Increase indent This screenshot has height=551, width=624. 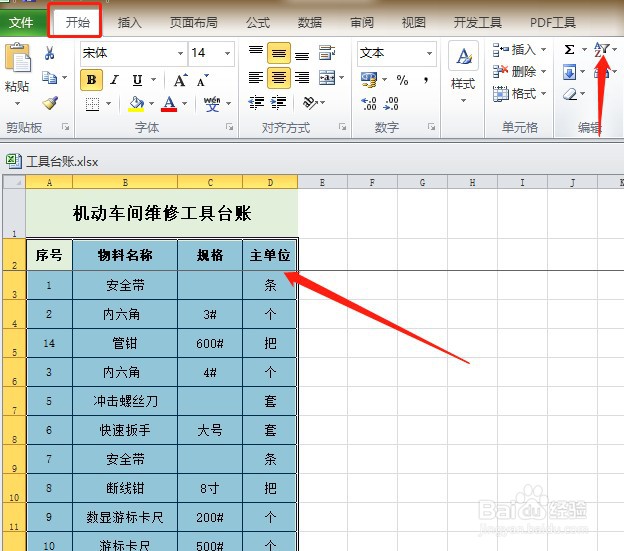coord(278,102)
